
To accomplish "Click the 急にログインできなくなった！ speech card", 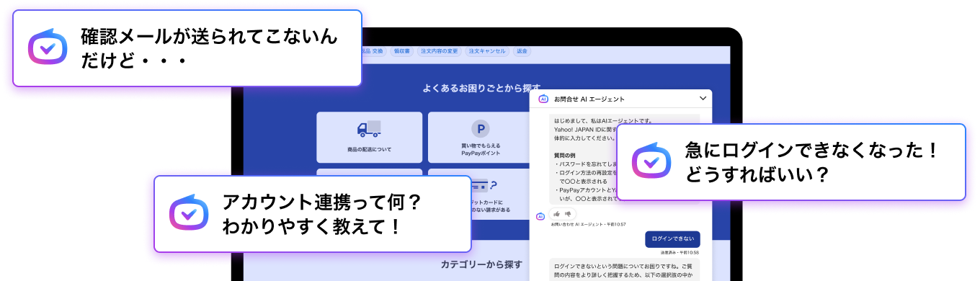I will (791, 161).
